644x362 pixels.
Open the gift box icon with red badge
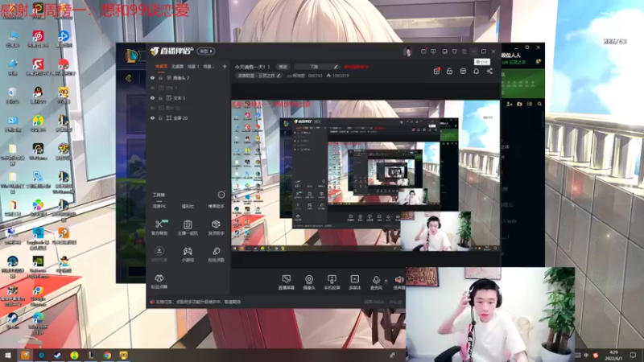pos(436,71)
